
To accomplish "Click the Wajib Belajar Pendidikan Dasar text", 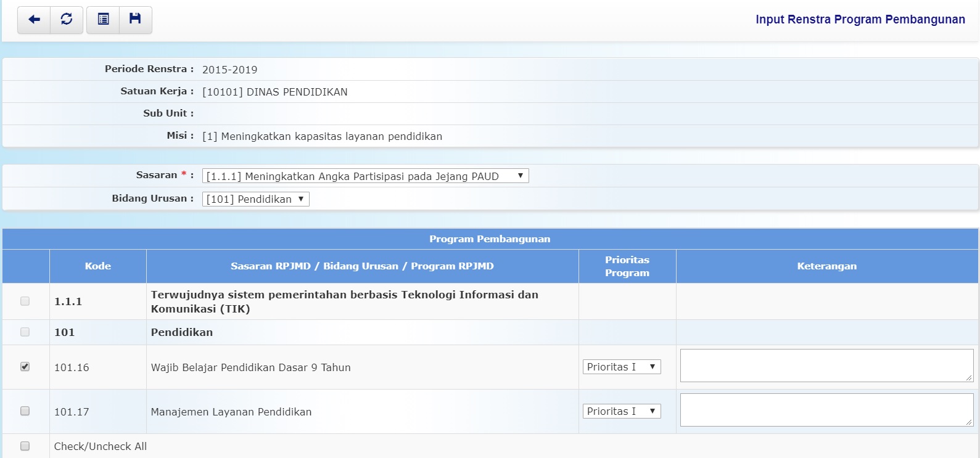I will click(x=250, y=367).
